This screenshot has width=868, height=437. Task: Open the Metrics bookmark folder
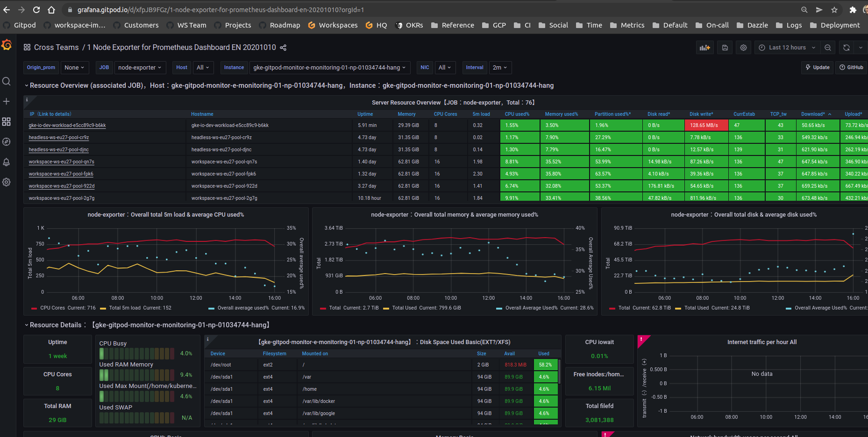(627, 25)
